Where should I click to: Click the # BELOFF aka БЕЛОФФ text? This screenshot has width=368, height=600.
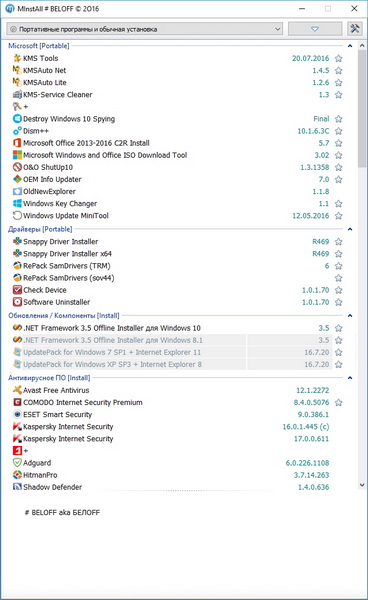[x=62, y=512]
